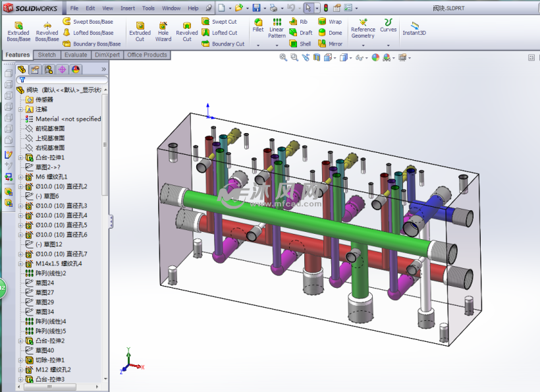Click the feature tree filter field

click(x=62, y=80)
